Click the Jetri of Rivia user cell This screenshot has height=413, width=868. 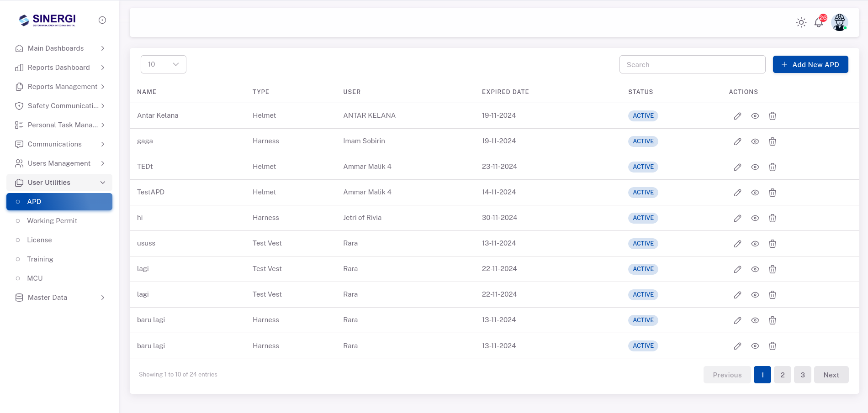tap(362, 218)
